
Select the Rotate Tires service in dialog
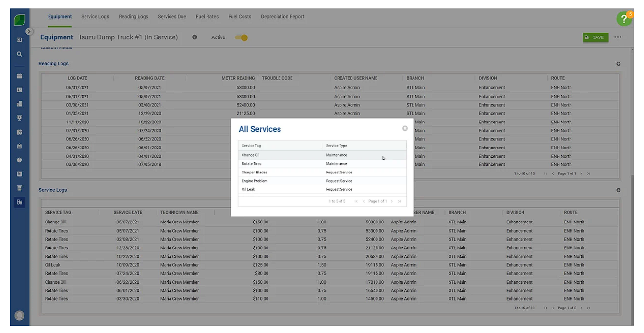coord(322,164)
